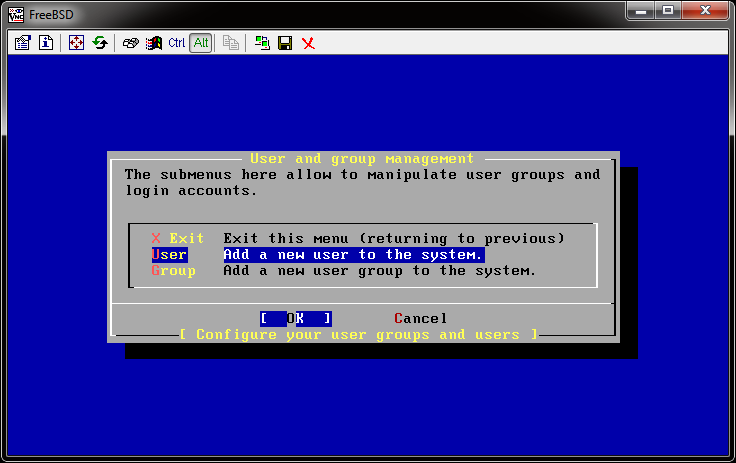Send Ctrl-Alt-Del with the keys icon
This screenshot has height=463, width=736.
pyautogui.click(x=130, y=43)
